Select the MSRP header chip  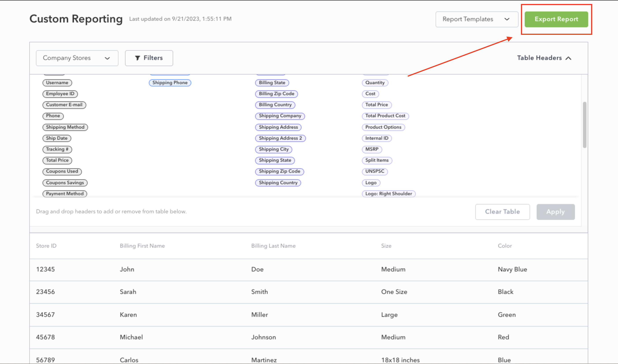(x=372, y=149)
